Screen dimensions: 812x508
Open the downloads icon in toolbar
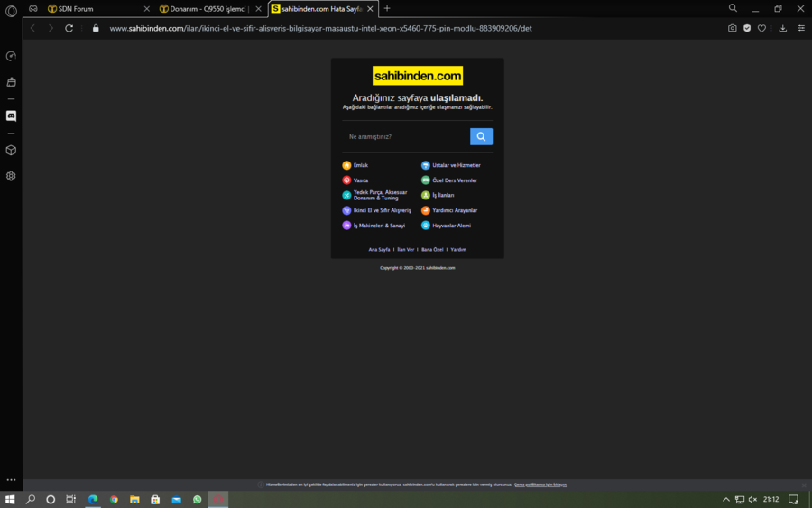[x=782, y=29]
